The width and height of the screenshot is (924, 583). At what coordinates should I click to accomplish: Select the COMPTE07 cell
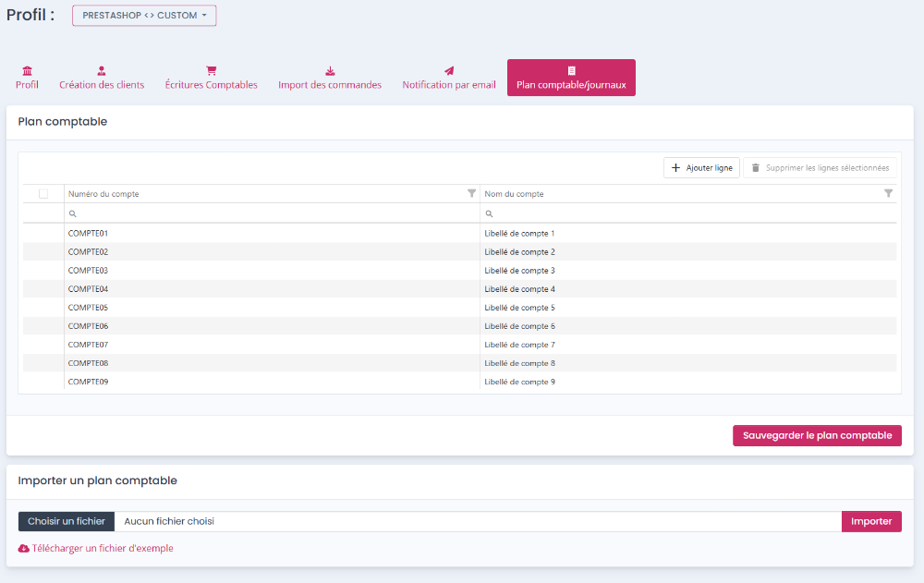(273, 345)
